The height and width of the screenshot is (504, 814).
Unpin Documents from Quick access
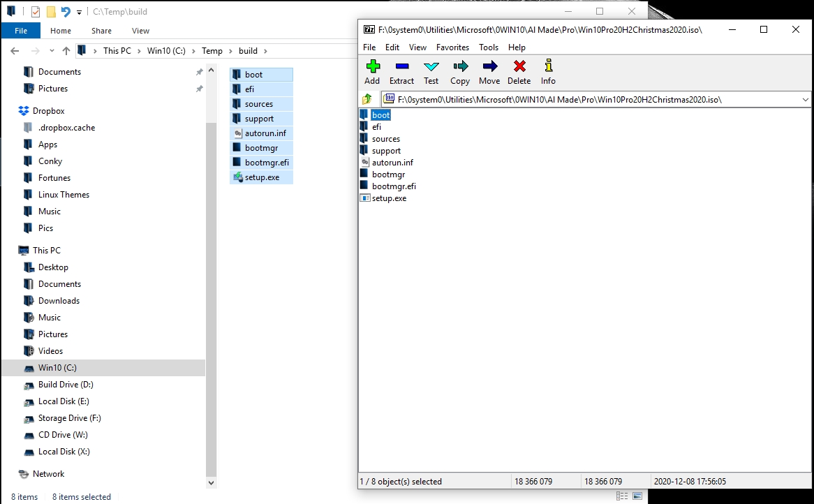click(199, 72)
